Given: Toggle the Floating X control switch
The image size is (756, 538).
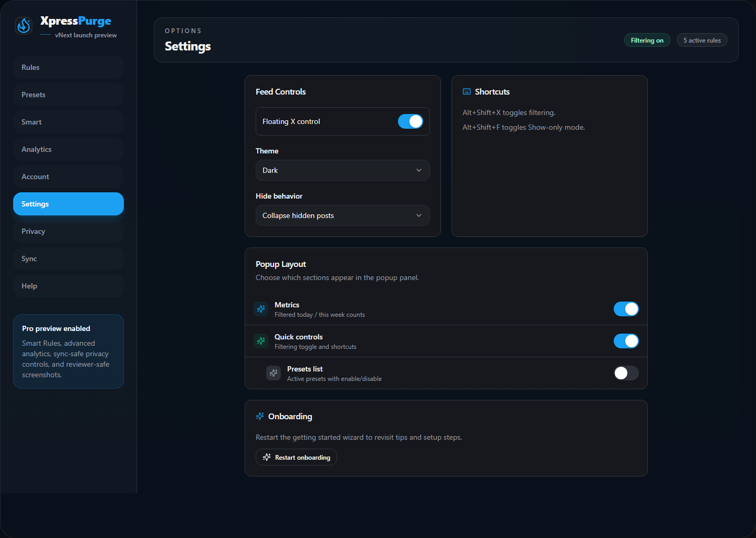Looking at the screenshot, I should click(x=411, y=121).
